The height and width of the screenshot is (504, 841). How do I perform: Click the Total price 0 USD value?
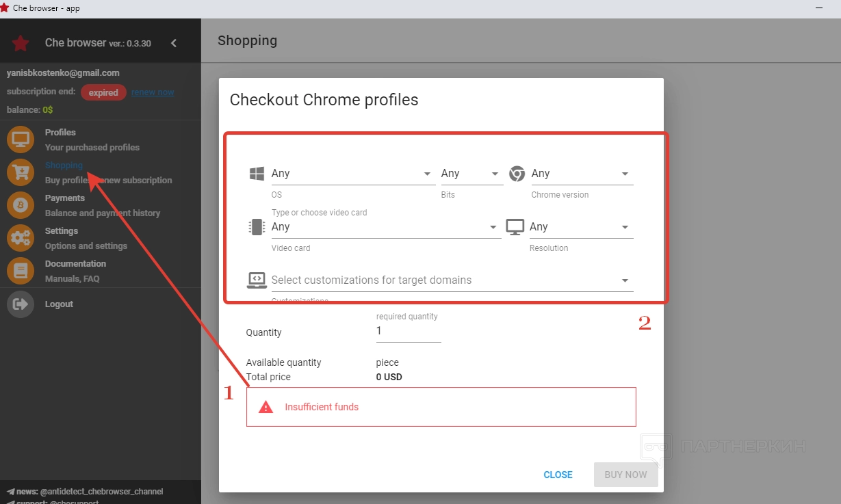coord(389,377)
